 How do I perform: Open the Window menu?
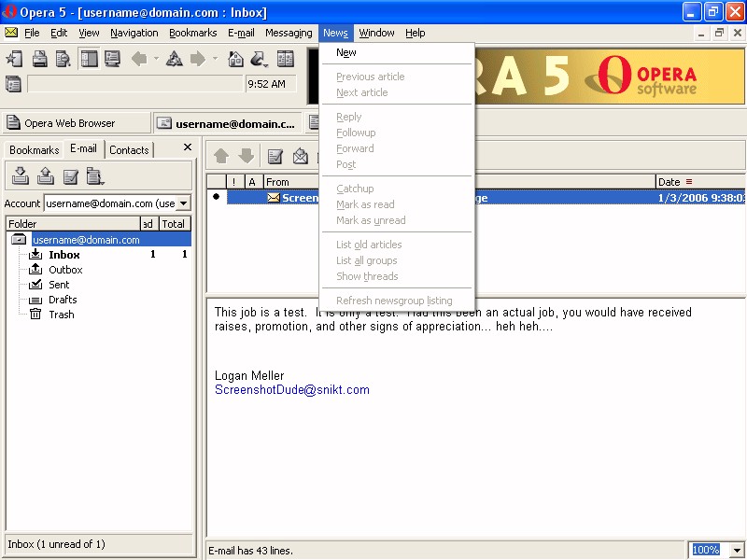click(376, 33)
